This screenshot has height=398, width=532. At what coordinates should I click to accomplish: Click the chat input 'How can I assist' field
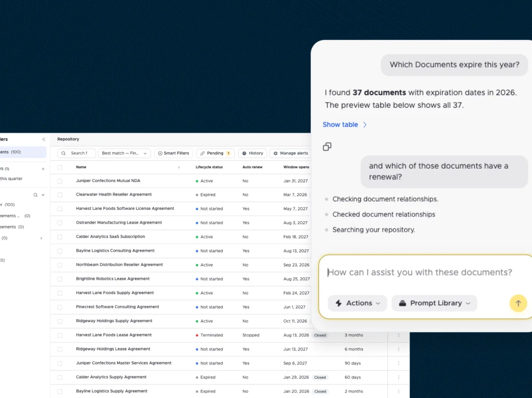[x=419, y=272]
